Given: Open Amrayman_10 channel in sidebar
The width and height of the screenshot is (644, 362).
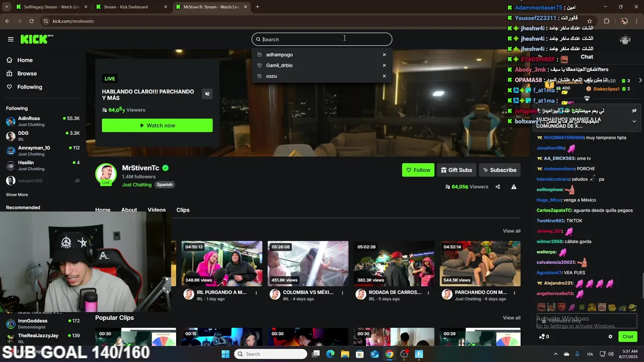Looking at the screenshot, I should pyautogui.click(x=43, y=151).
